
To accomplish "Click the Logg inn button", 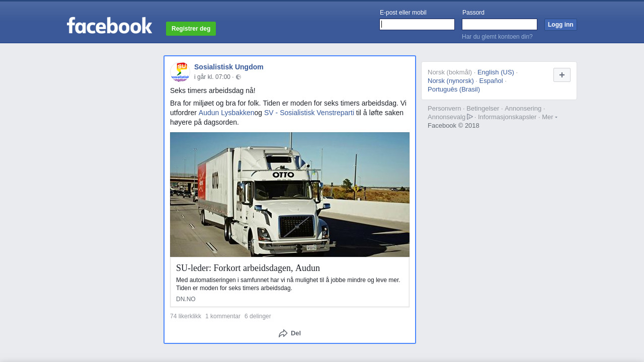I will [x=560, y=25].
